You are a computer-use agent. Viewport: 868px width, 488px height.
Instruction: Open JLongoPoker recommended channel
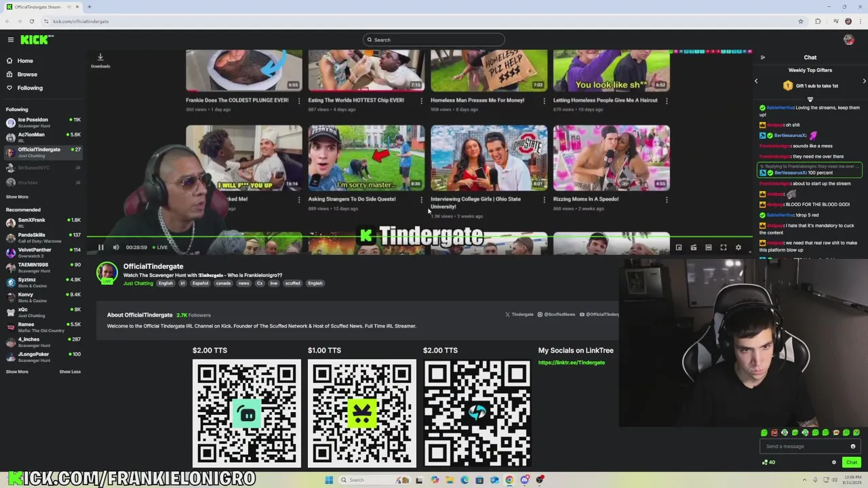43,357
